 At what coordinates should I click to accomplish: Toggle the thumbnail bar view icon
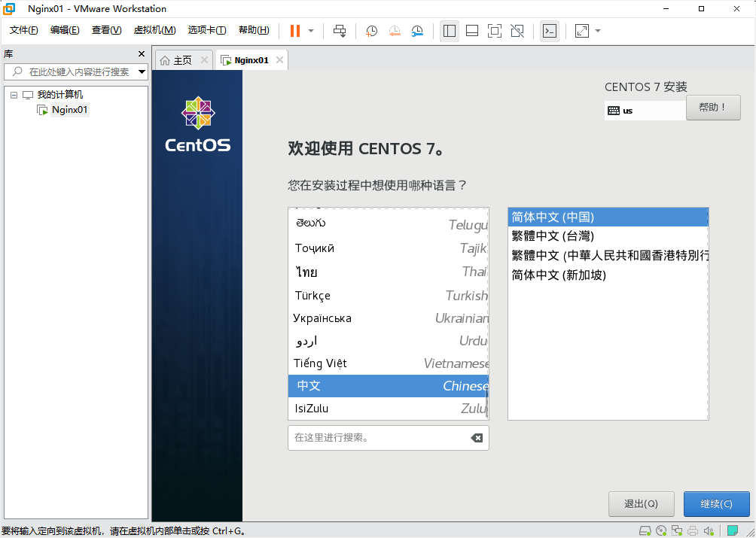(472, 32)
